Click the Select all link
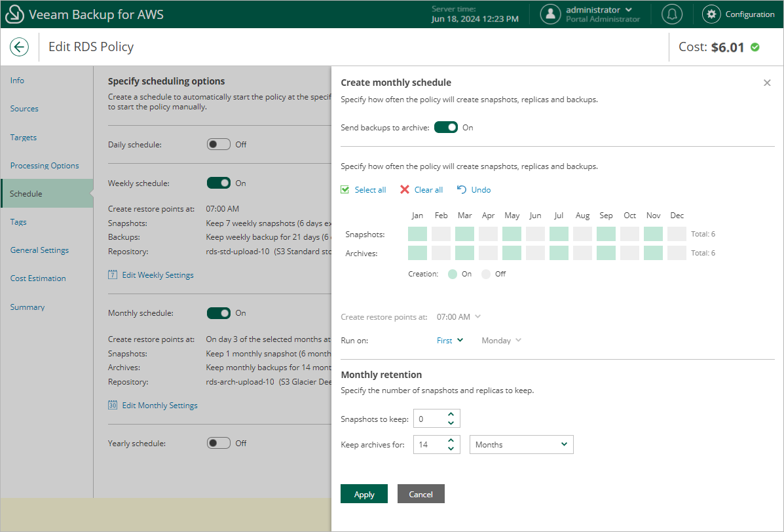This screenshot has height=532, width=784. tap(371, 190)
